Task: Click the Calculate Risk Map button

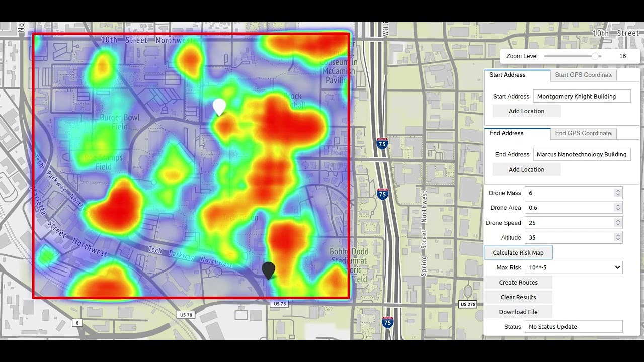Action: tap(518, 253)
